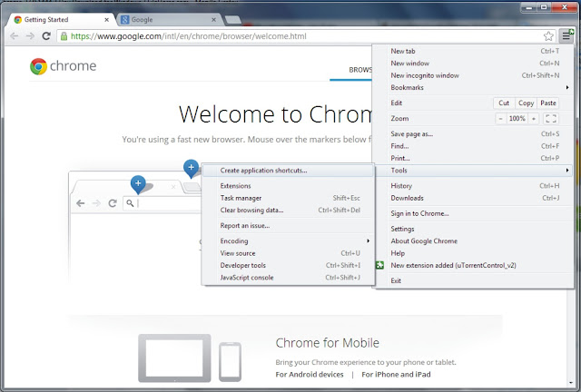Select Report an issue...
The width and height of the screenshot is (581, 392).
point(289,226)
